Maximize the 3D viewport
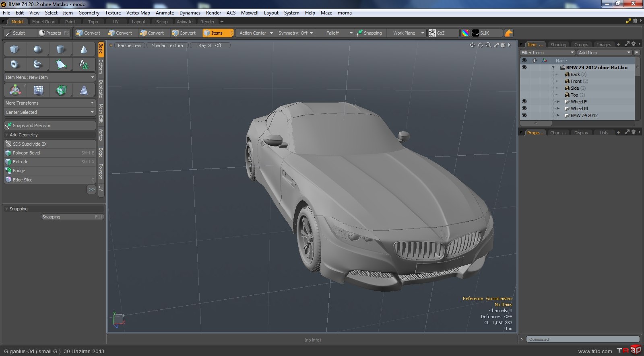Image resolution: width=644 pixels, height=356 pixels. pyautogui.click(x=496, y=45)
